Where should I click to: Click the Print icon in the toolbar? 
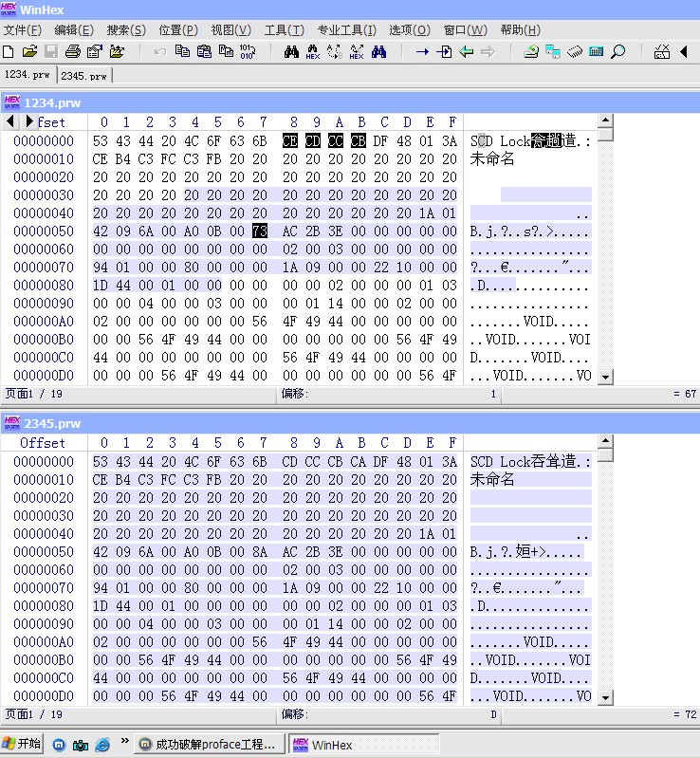tap(73, 51)
